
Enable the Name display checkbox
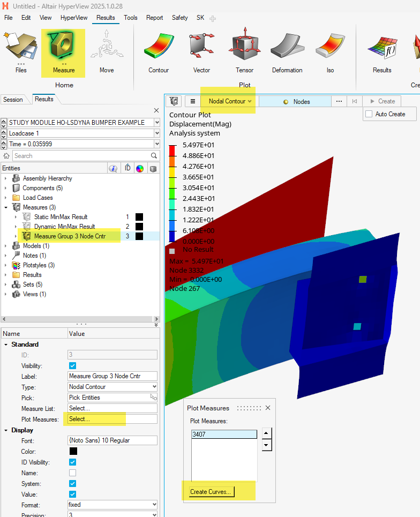[72, 473]
